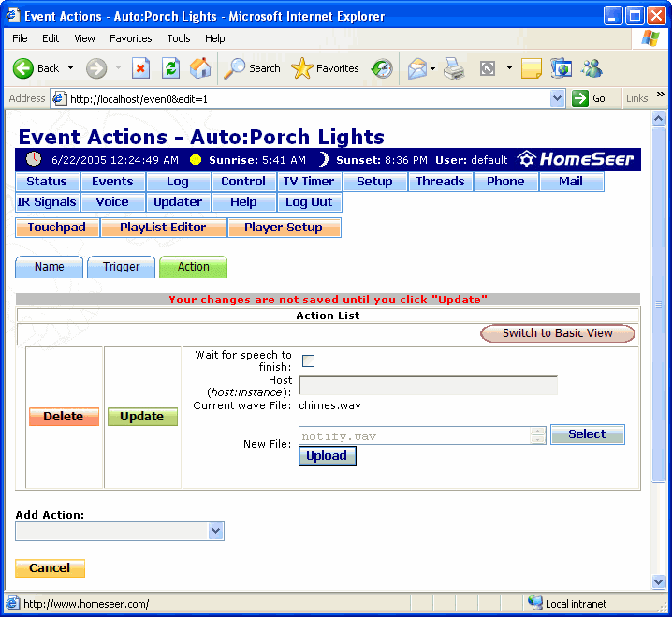Open the Log page
The height and width of the screenshot is (617, 672).
(178, 182)
